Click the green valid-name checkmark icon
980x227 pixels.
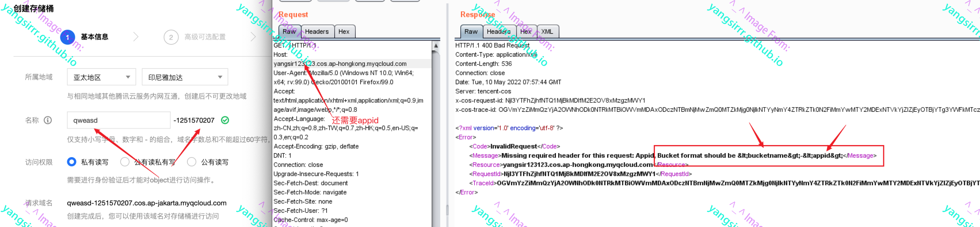click(225, 120)
